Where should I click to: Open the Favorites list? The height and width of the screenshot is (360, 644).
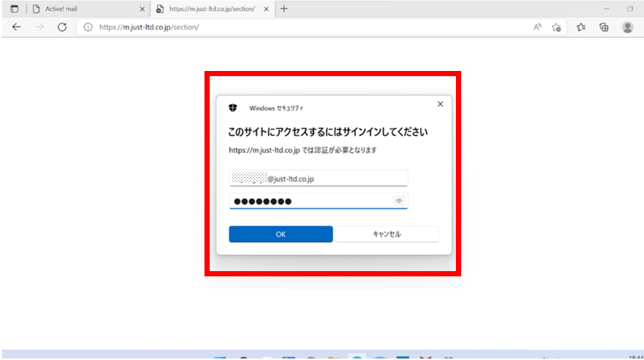tap(581, 27)
